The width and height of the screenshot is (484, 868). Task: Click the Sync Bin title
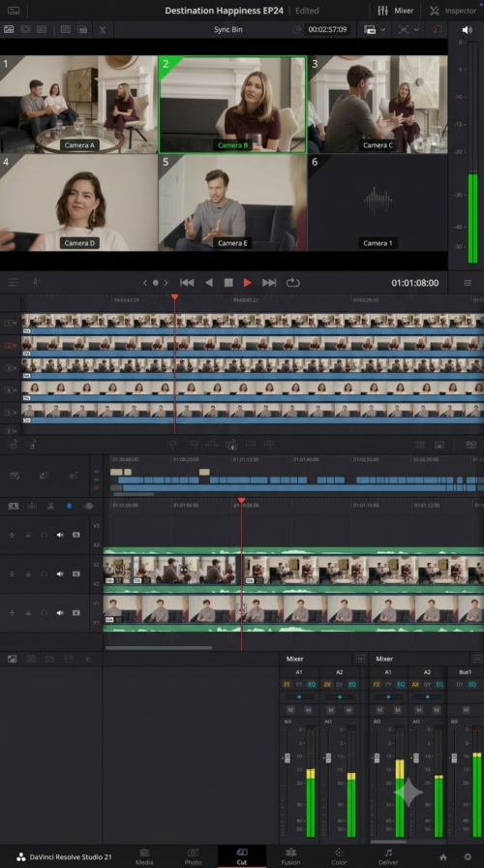(x=227, y=29)
